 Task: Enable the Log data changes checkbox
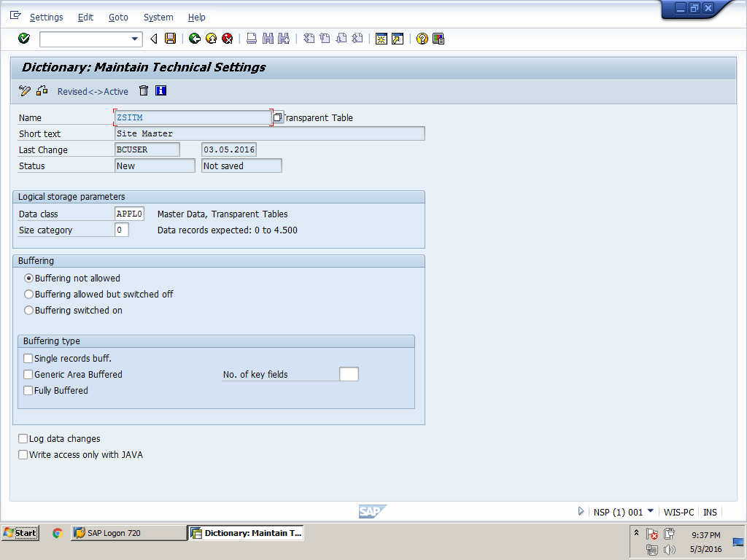tap(23, 439)
